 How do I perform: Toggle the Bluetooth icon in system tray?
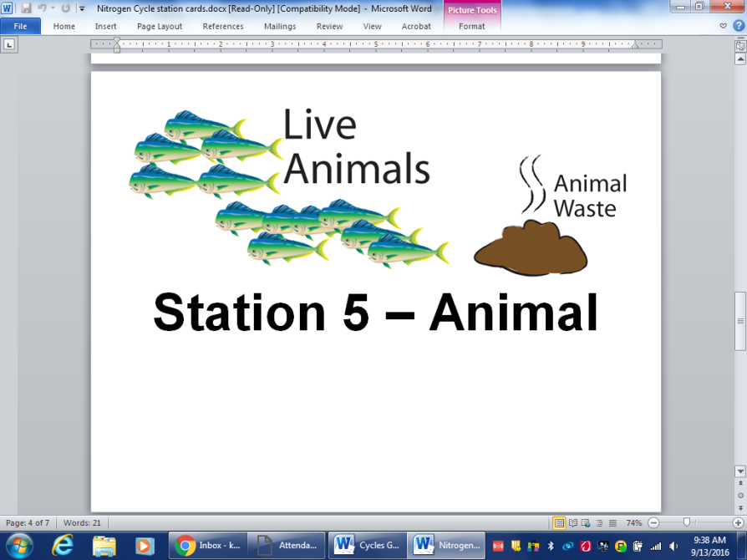click(x=550, y=546)
